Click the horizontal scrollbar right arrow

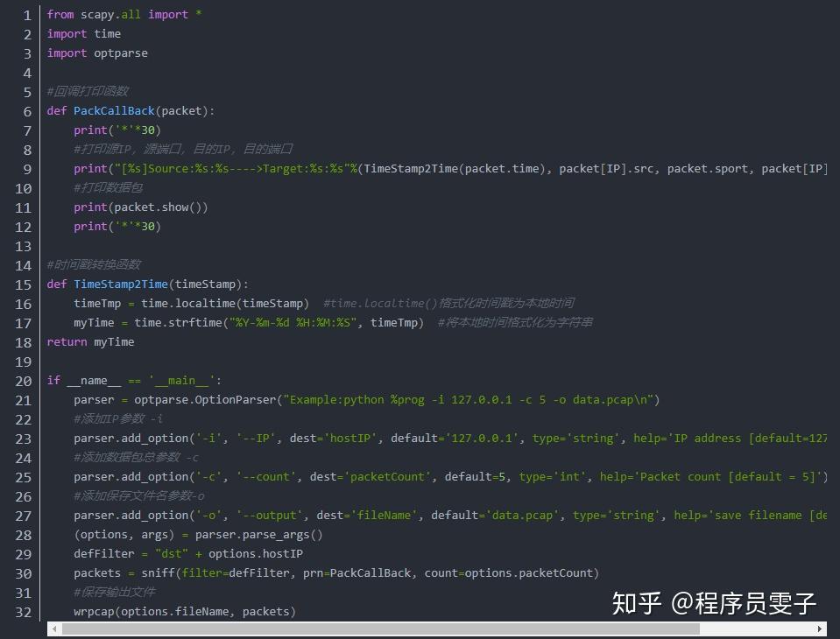coord(820,628)
